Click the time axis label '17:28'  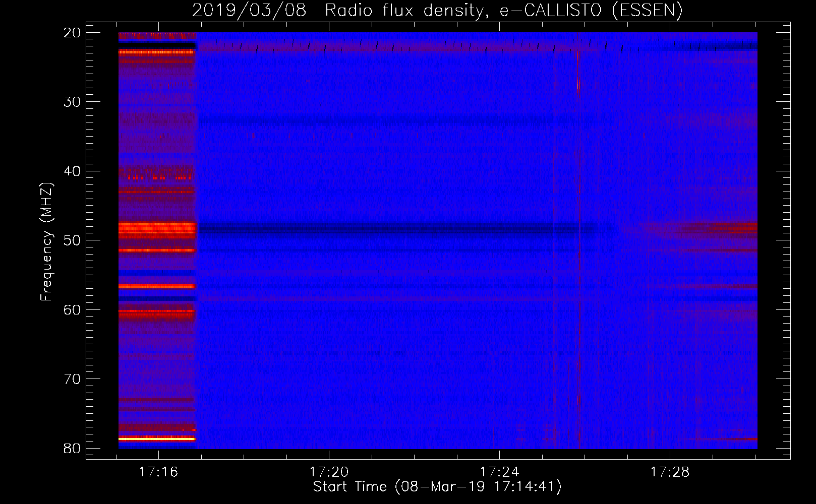(x=670, y=472)
